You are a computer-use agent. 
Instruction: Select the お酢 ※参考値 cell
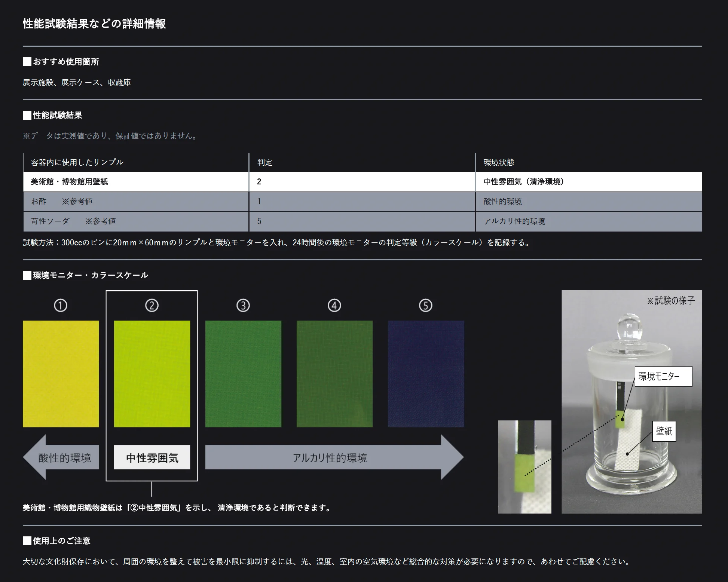pos(136,202)
